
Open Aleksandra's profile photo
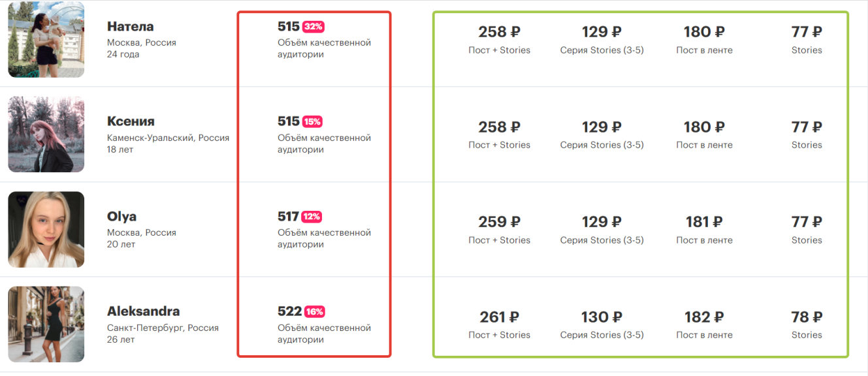coord(46,324)
